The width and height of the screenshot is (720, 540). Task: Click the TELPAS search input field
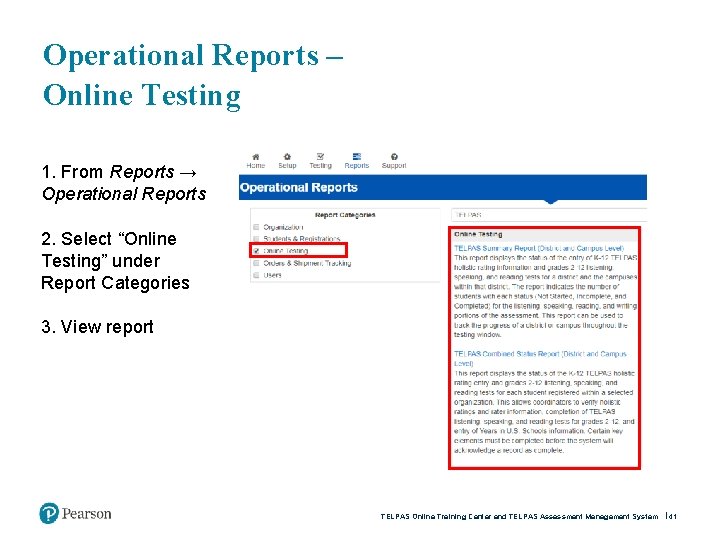click(549, 215)
